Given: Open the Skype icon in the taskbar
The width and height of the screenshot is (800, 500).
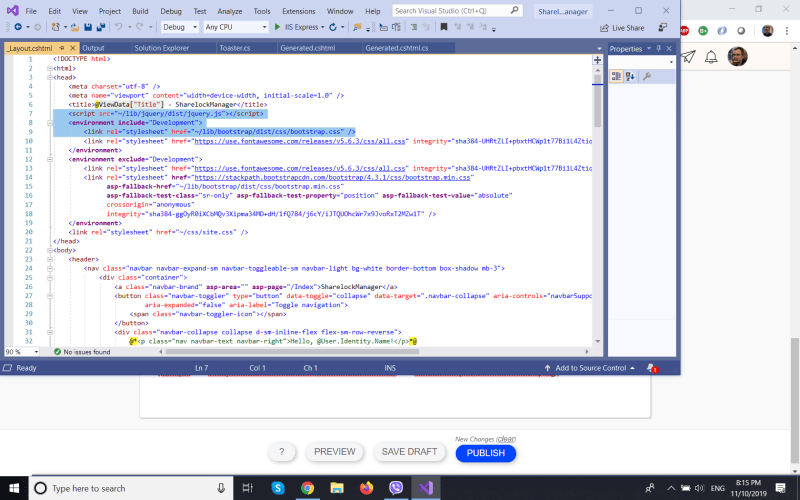Looking at the screenshot, I should tap(278, 488).
